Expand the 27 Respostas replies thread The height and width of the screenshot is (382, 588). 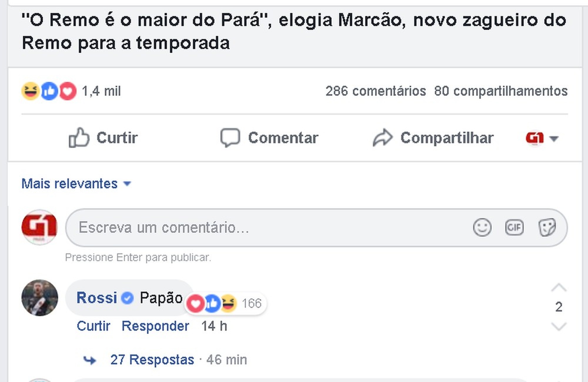(x=152, y=360)
